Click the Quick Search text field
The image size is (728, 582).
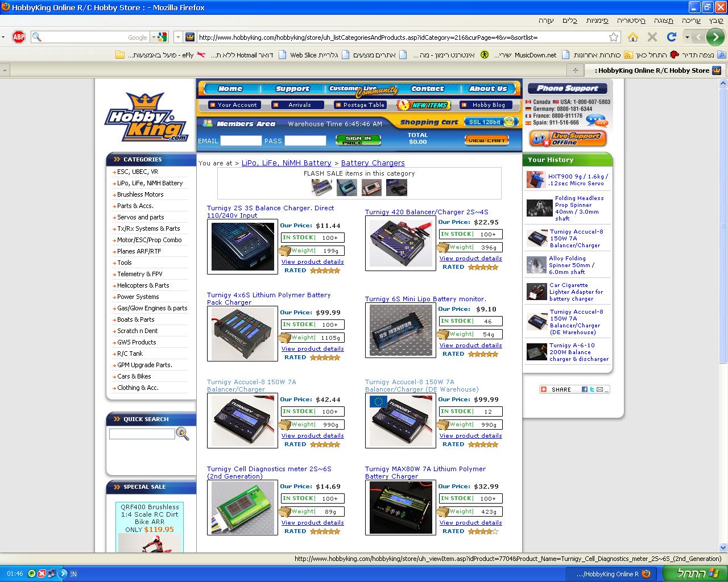(142, 434)
